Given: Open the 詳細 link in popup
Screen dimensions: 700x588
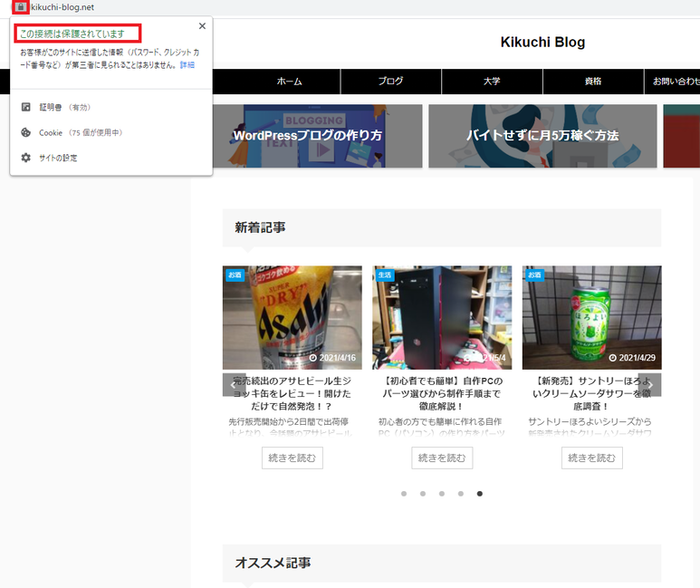Looking at the screenshot, I should 187,65.
